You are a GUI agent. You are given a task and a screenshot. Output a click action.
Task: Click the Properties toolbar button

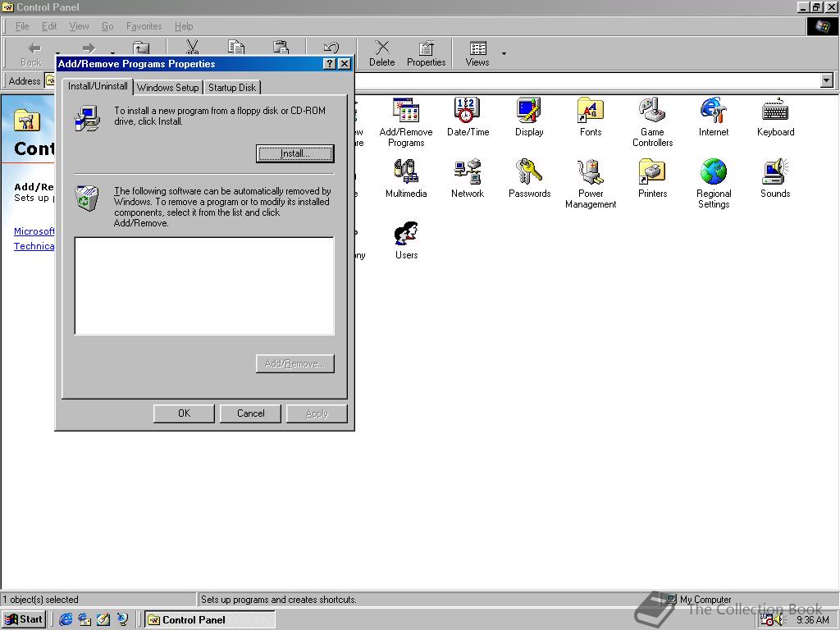coord(426,53)
